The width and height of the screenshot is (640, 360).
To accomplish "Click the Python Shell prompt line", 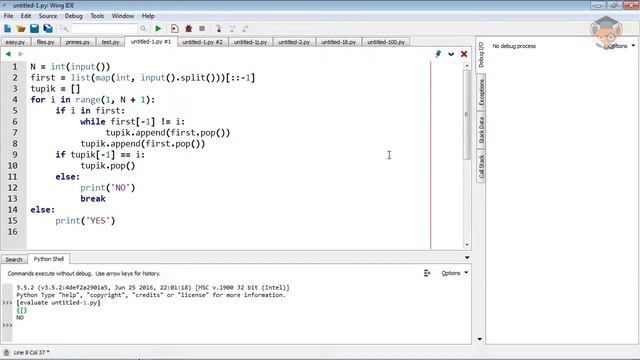I will coord(241,325).
